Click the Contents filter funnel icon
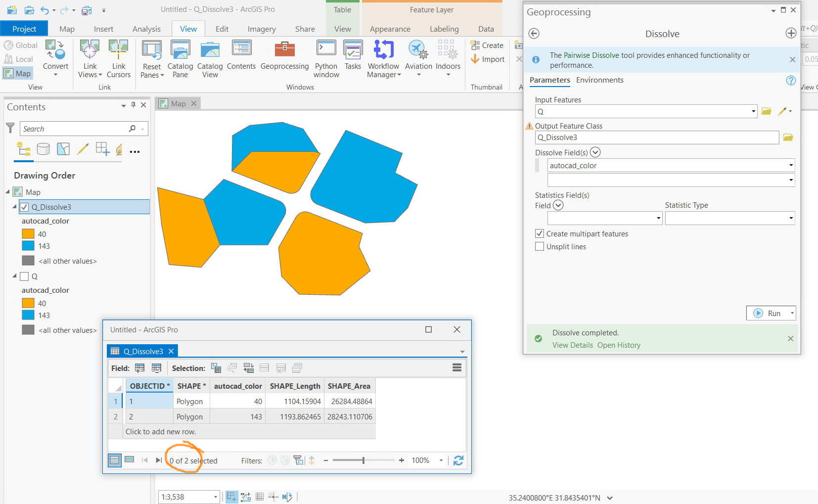This screenshot has height=504, width=818. (10, 128)
